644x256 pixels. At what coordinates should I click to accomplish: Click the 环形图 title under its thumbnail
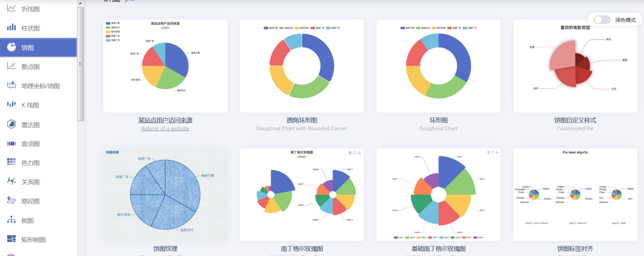438,121
